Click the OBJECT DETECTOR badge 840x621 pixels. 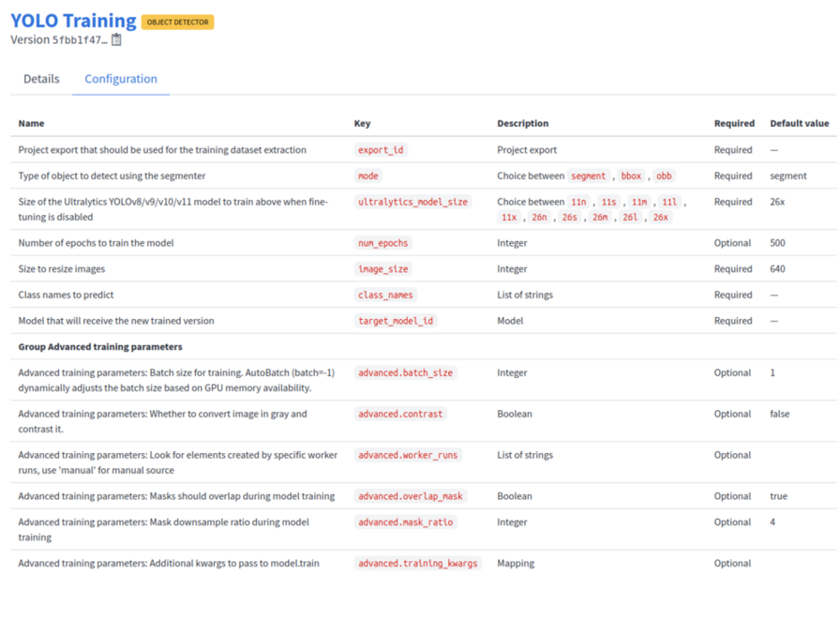coord(178,22)
